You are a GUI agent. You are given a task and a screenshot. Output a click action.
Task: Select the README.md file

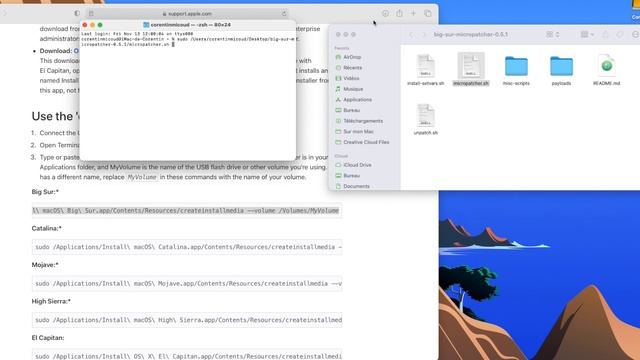[x=606, y=69]
